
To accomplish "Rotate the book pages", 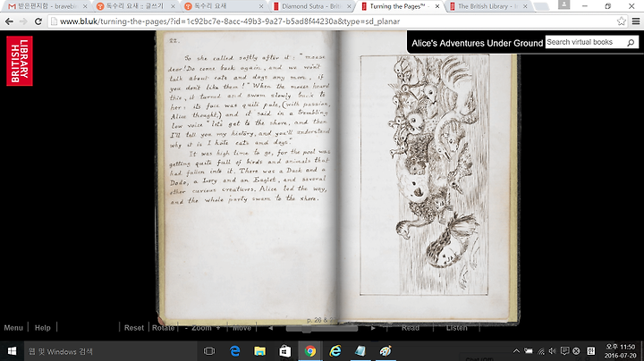I will 163,328.
